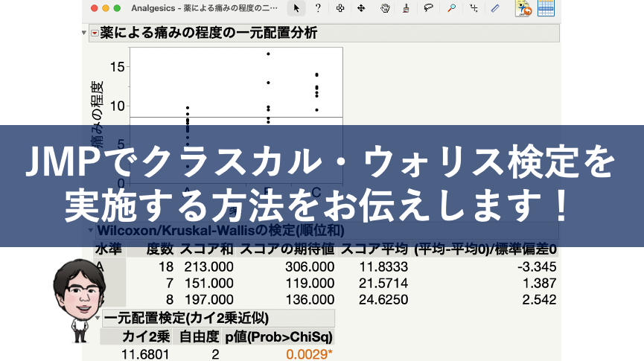Click the 一元配置検定(カイ2乗近似) header

[218, 318]
